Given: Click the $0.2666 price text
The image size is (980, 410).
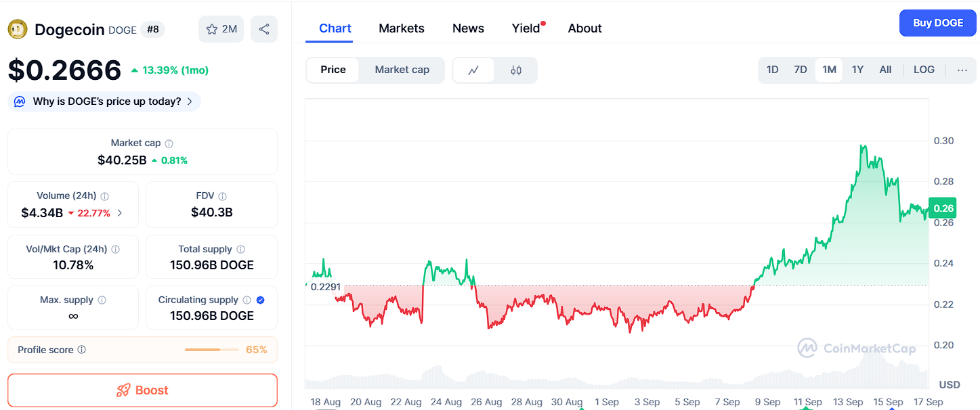Looking at the screenshot, I should click(x=64, y=70).
